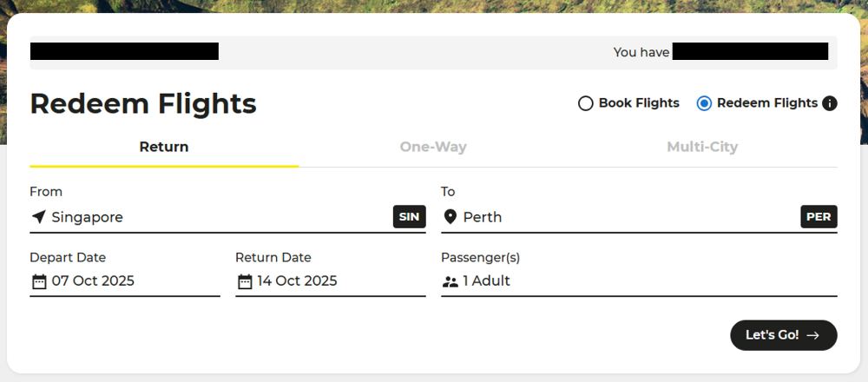Open the Depart Date calendar icon
The image size is (868, 382).
pos(39,281)
